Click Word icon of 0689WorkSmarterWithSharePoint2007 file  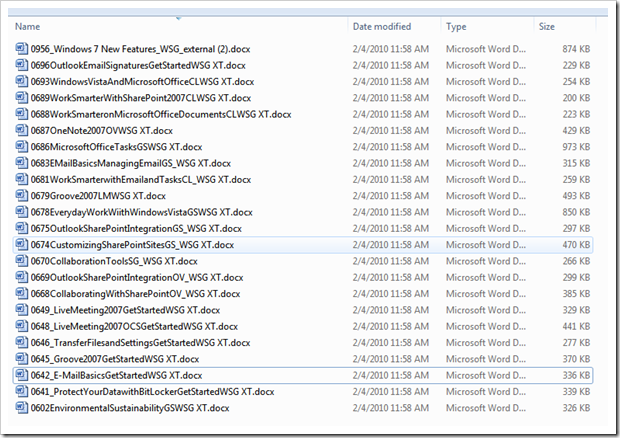[21, 97]
